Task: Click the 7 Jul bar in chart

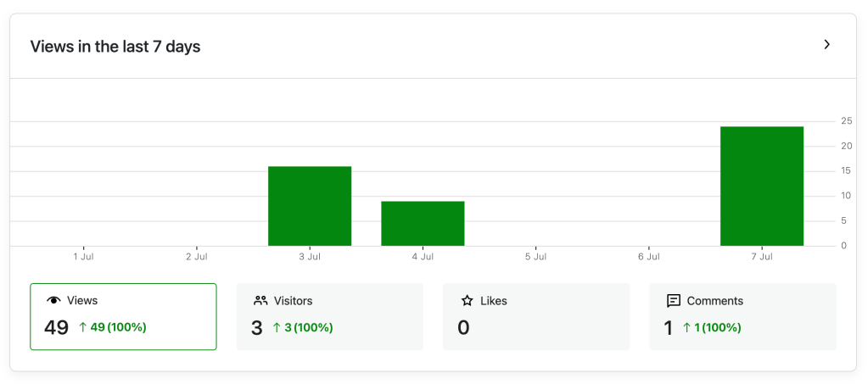Action: [761, 186]
